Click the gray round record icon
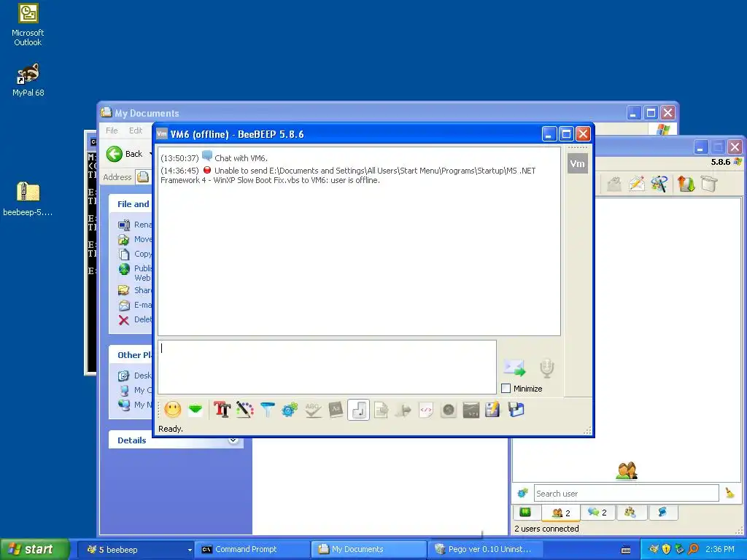The image size is (747, 560). pos(449,410)
